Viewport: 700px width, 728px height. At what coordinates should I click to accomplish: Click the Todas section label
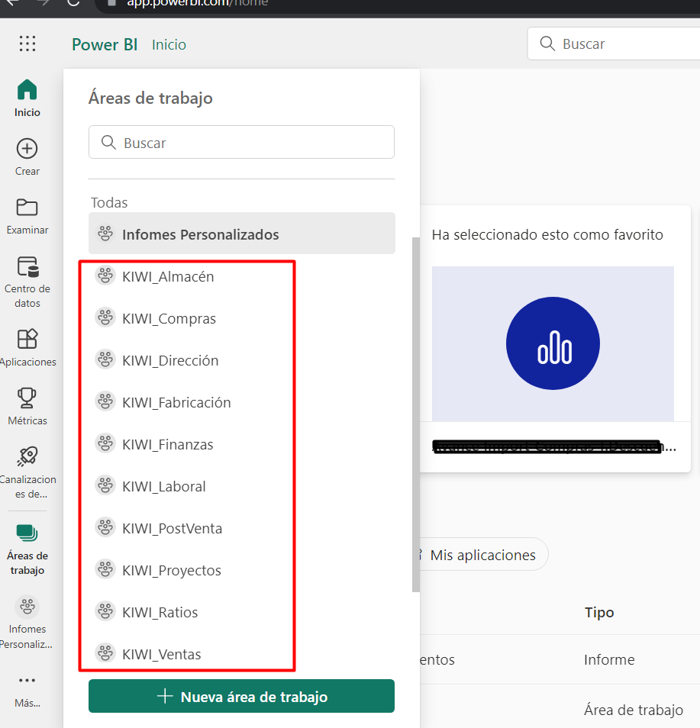109,202
